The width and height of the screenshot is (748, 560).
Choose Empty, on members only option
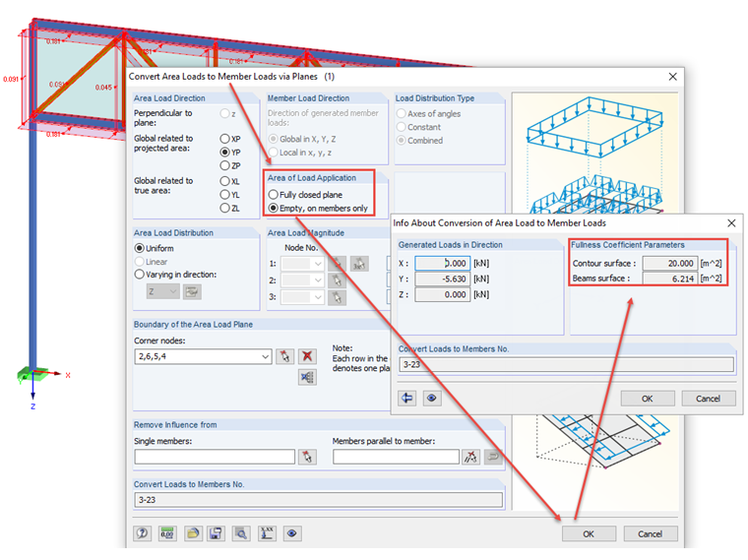pos(274,208)
